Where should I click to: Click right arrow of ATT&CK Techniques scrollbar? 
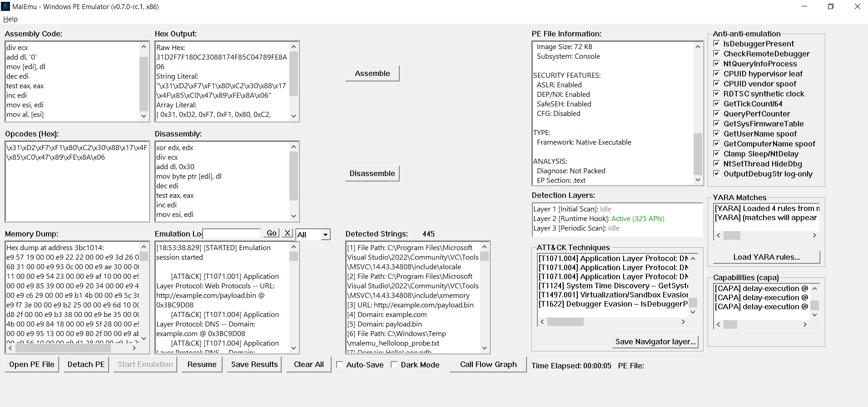point(683,322)
